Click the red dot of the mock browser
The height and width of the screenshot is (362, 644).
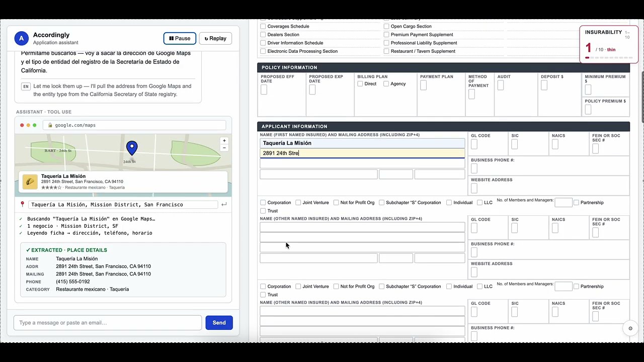[22, 125]
